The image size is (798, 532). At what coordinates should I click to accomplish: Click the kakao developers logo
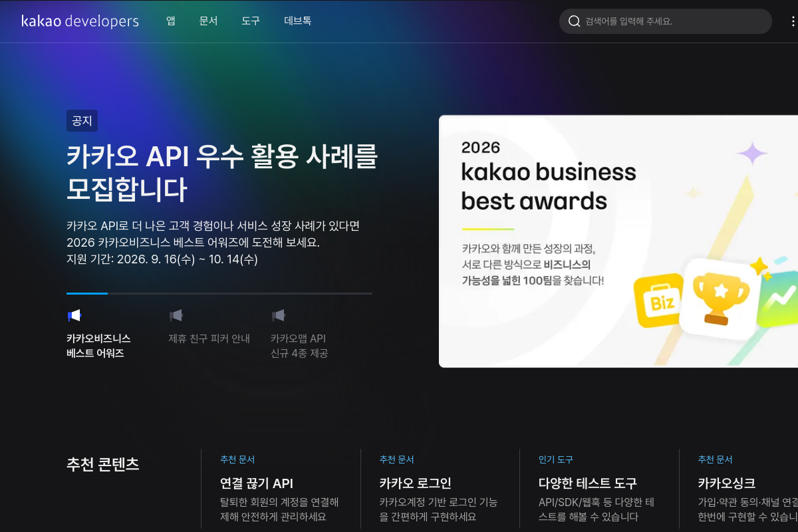80,21
